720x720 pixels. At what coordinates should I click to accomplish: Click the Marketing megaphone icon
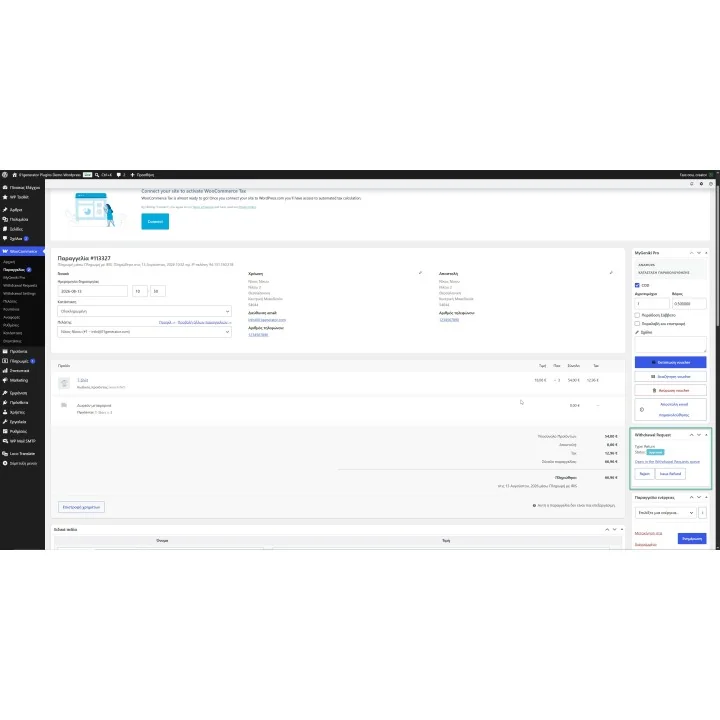click(x=5, y=380)
